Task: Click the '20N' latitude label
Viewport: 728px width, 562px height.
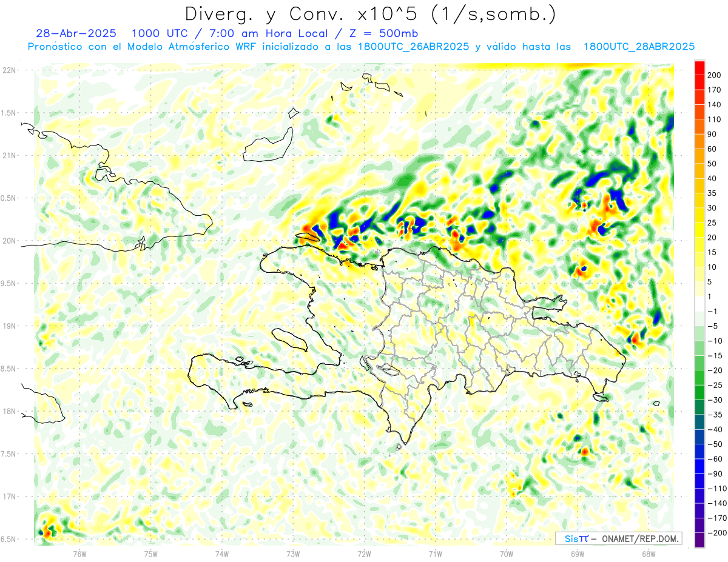Action: click(9, 241)
